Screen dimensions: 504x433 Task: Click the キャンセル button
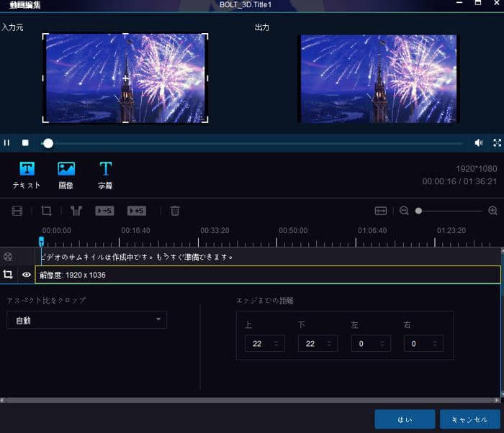click(x=470, y=419)
